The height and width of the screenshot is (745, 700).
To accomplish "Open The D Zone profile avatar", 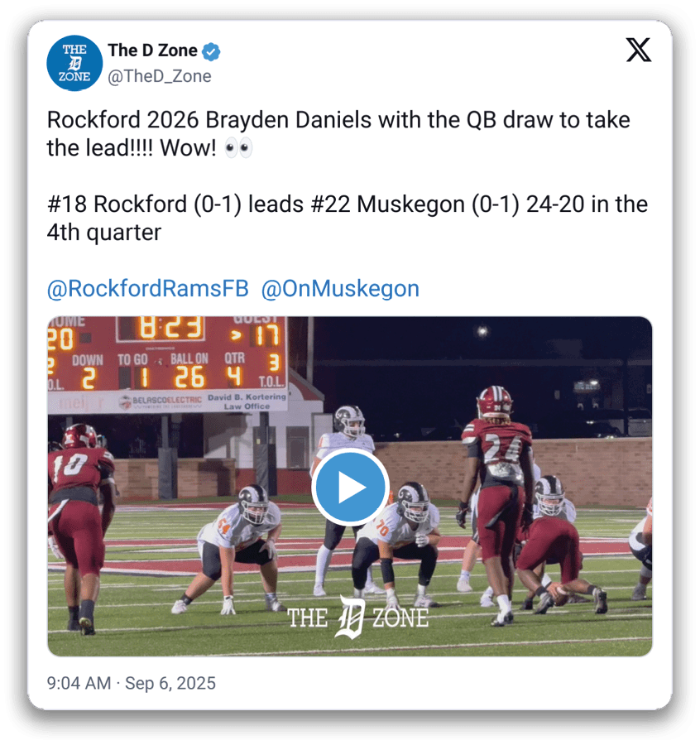I will pos(74,63).
